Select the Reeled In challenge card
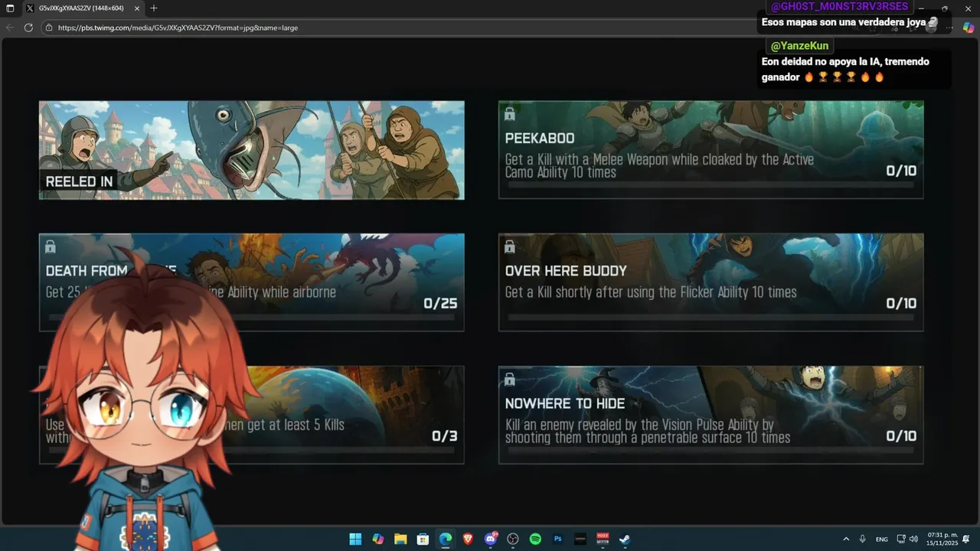The width and height of the screenshot is (980, 551). pos(252,150)
